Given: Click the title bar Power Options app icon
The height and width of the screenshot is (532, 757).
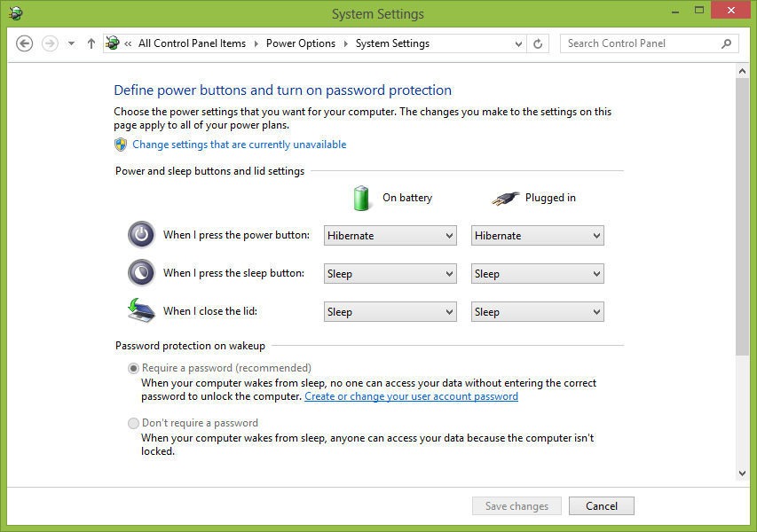Looking at the screenshot, I should (16, 13).
